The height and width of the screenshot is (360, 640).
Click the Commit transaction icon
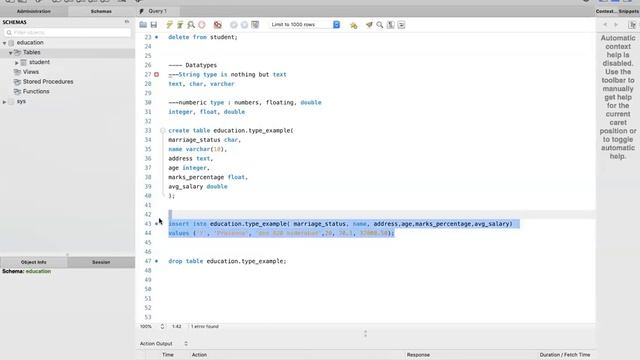(x=233, y=25)
